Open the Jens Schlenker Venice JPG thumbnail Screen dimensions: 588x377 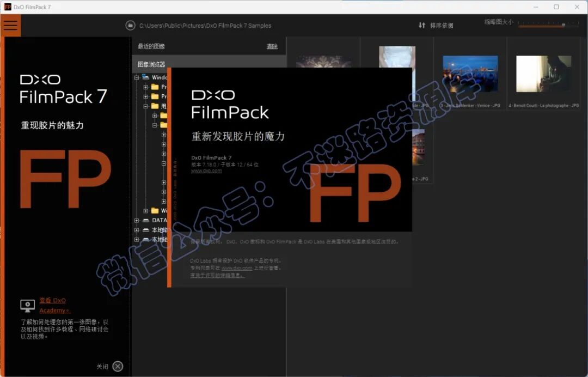pyautogui.click(x=470, y=74)
